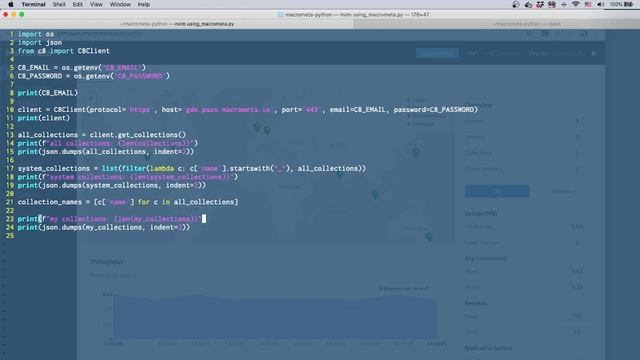The height and width of the screenshot is (360, 640).
Task: Click the green zoom window button
Action: 22,14
